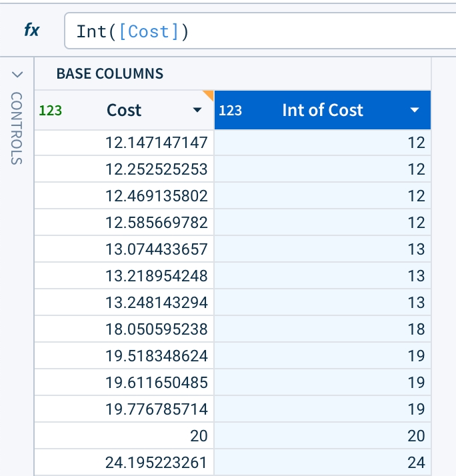Screen dimensions: 456x476
Task: Select the Int of Cost column header
Action: 323,111
